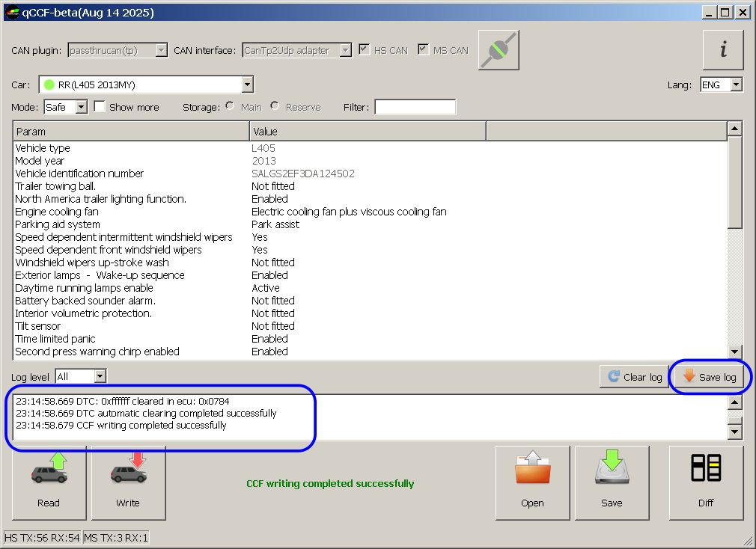Read CCF from the car
Viewport: 756px width, 549px height.
click(49, 482)
